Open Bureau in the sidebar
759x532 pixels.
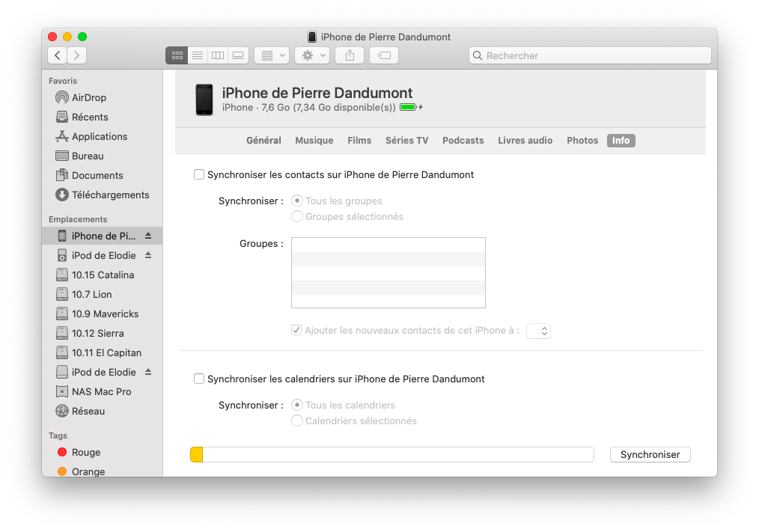102,156
